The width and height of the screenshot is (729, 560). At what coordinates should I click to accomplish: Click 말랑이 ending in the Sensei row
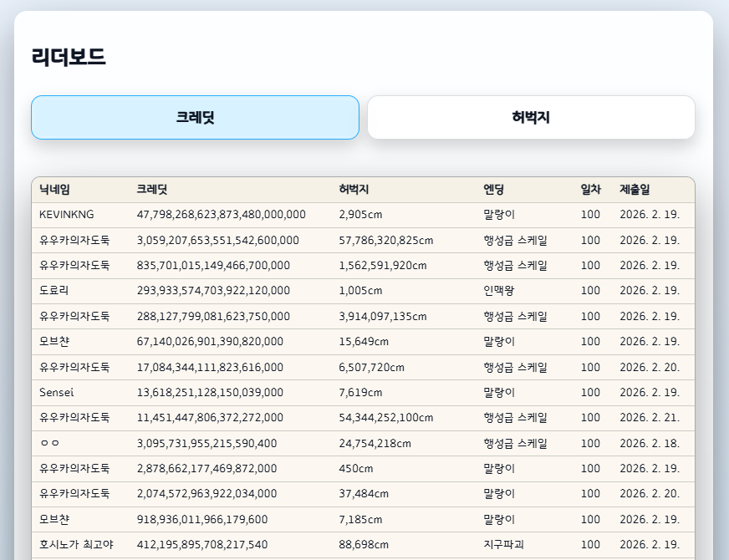click(x=499, y=392)
